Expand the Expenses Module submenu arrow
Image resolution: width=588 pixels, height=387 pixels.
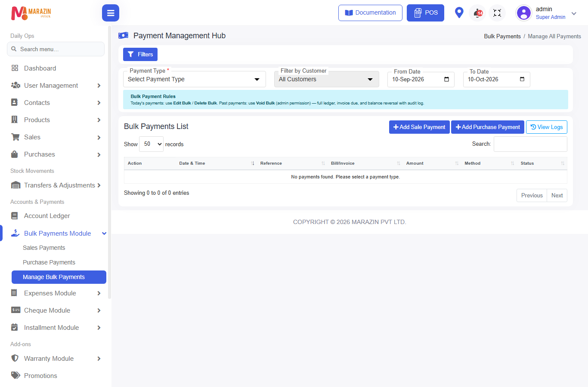pos(99,293)
